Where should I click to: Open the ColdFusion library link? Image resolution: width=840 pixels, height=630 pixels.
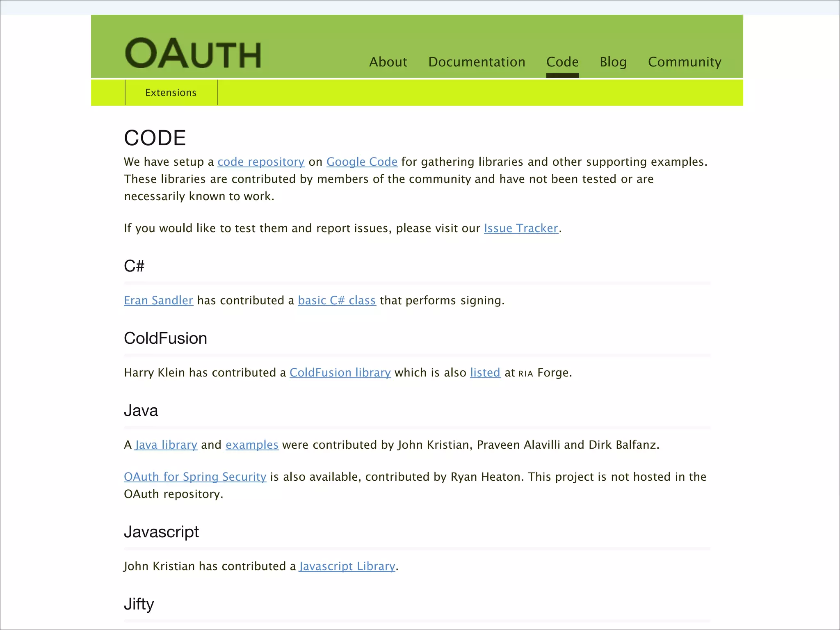point(340,373)
